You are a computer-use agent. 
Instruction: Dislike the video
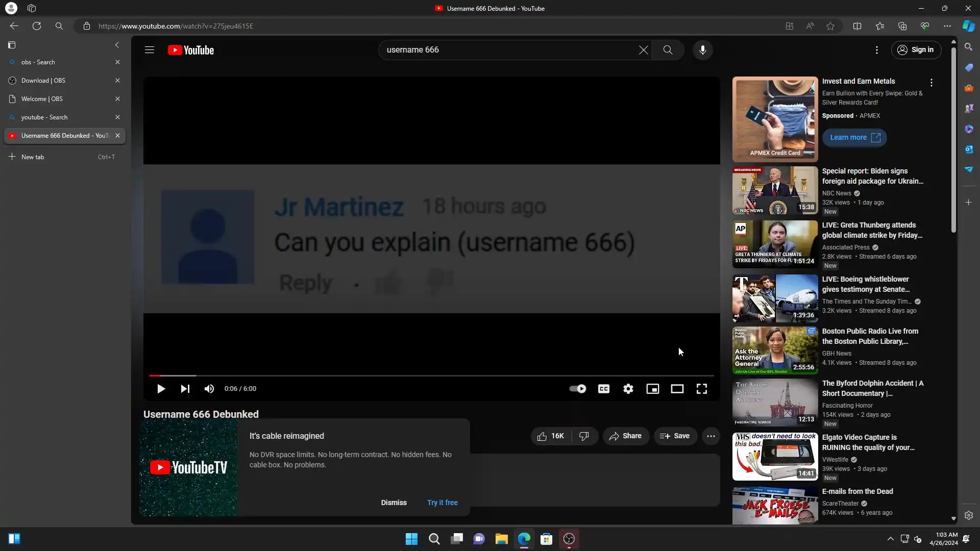point(584,436)
